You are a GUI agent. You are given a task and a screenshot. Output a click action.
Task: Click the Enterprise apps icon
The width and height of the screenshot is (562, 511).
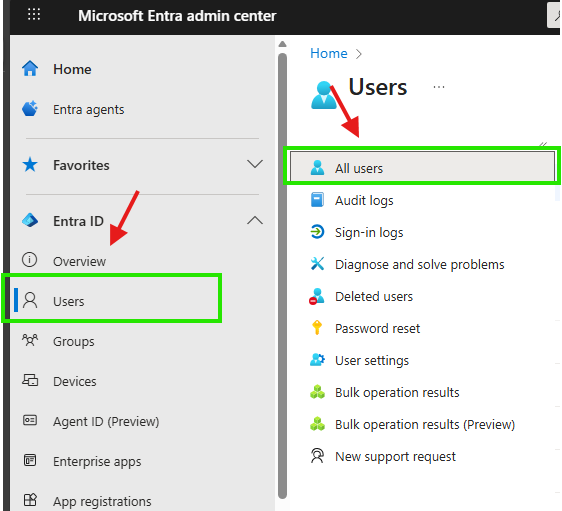click(30, 460)
